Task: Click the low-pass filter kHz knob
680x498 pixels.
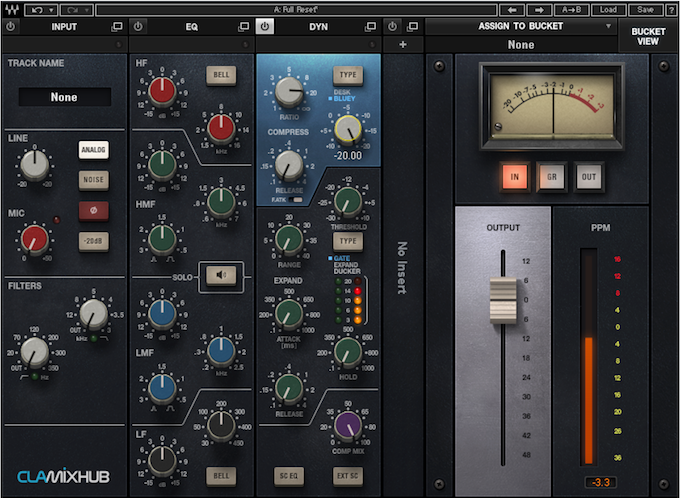Action: [x=93, y=314]
